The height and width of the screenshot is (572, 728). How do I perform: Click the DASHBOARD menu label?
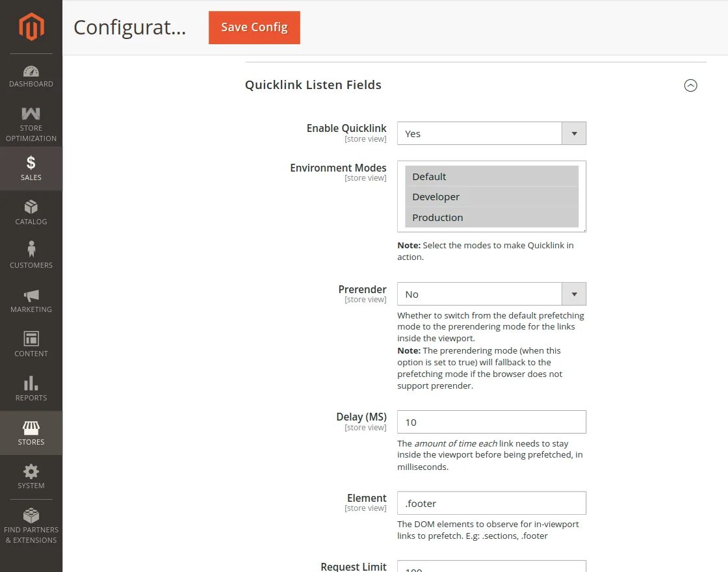tap(31, 84)
